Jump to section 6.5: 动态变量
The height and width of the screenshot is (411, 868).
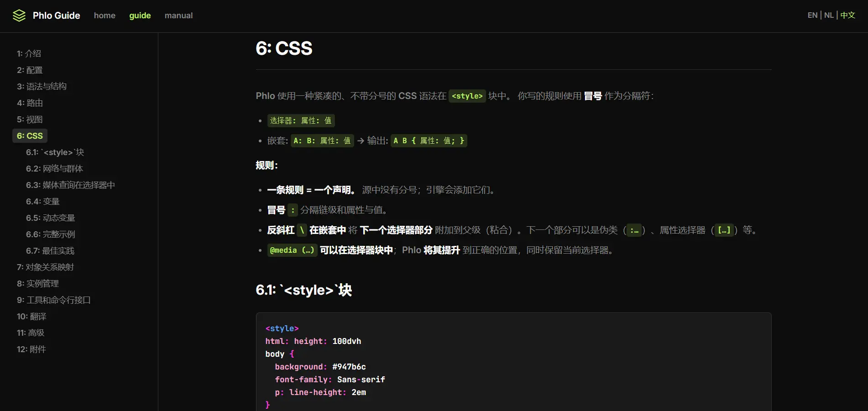point(50,218)
